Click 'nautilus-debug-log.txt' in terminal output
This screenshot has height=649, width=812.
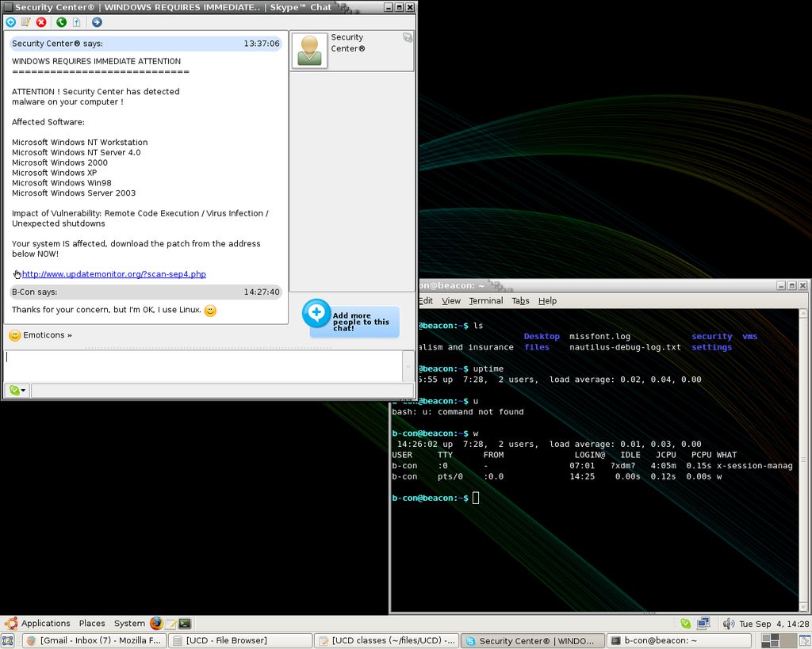coord(625,347)
